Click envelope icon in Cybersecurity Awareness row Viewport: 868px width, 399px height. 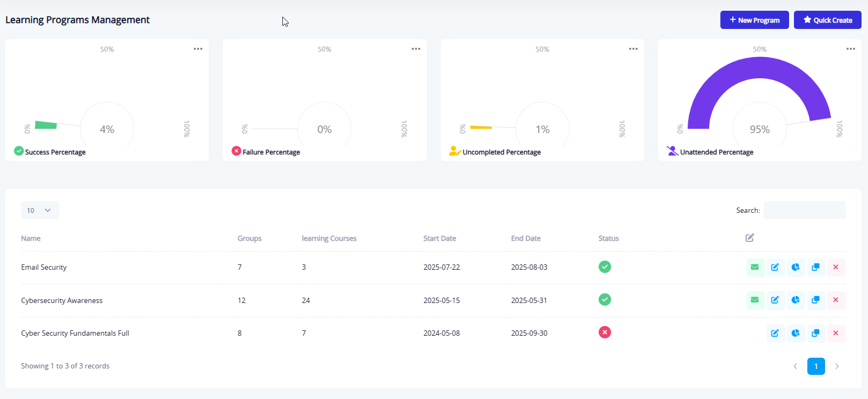(x=755, y=300)
